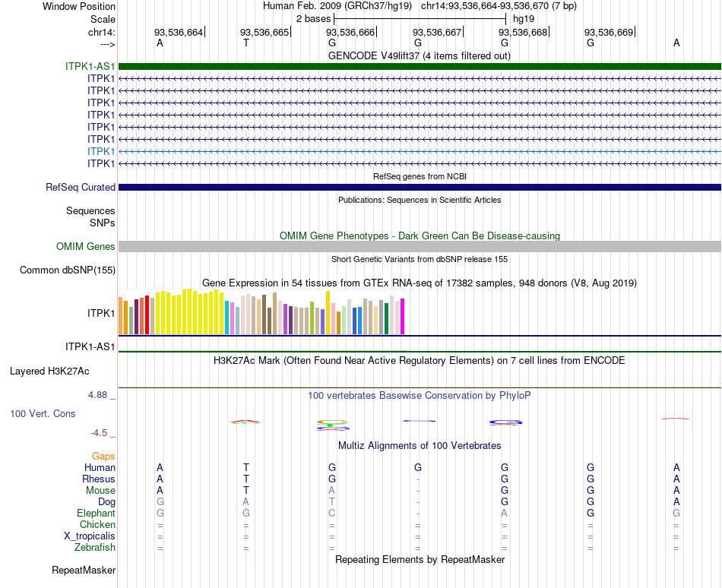Click ITPK1 label beside the GTEx bar chart
Viewport: 722px width, 588px height.
point(101,313)
